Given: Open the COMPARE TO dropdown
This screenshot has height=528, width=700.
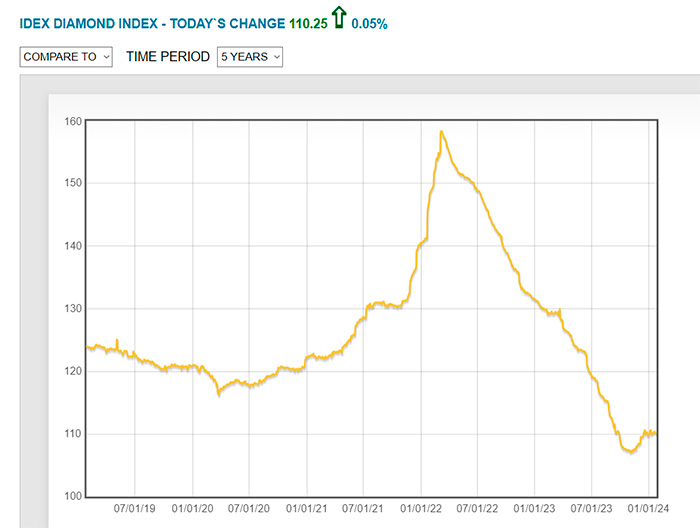Looking at the screenshot, I should (x=66, y=57).
